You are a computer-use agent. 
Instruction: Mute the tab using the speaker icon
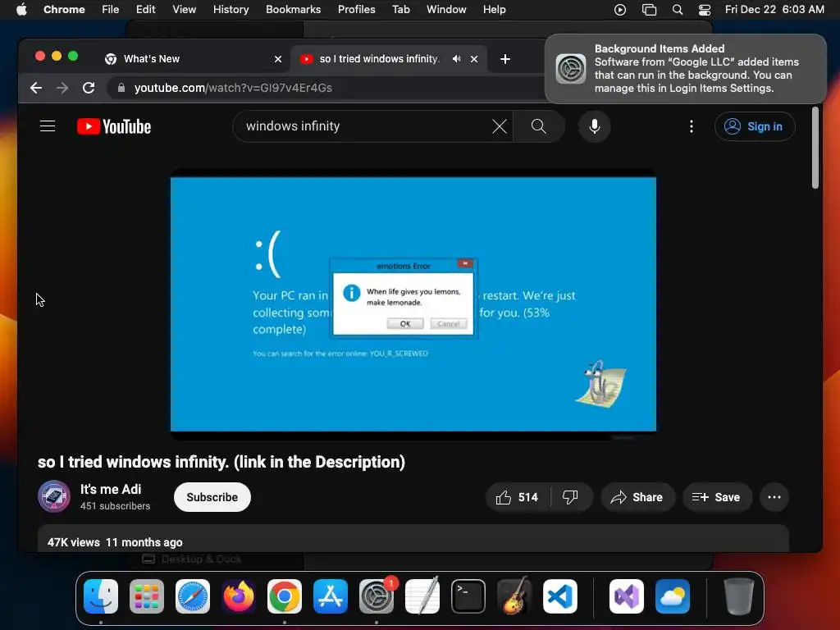pos(456,59)
